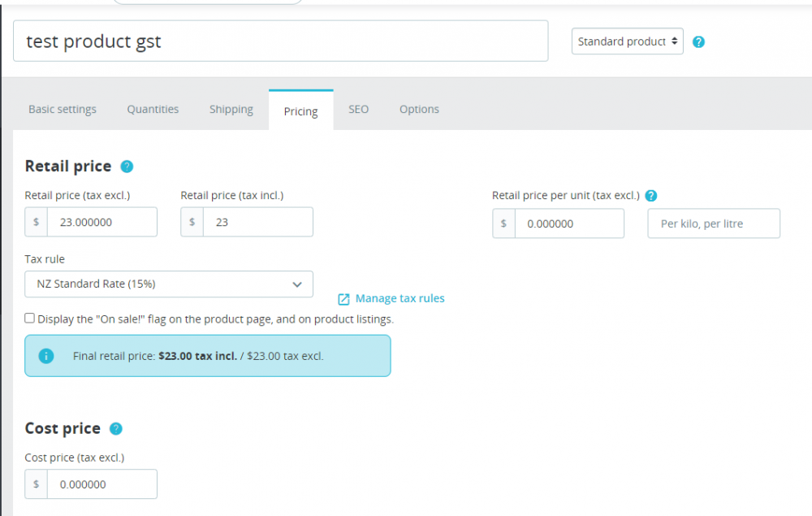The image size is (812, 516).
Task: Focus the Cost price tax excl. field
Action: tap(101, 484)
